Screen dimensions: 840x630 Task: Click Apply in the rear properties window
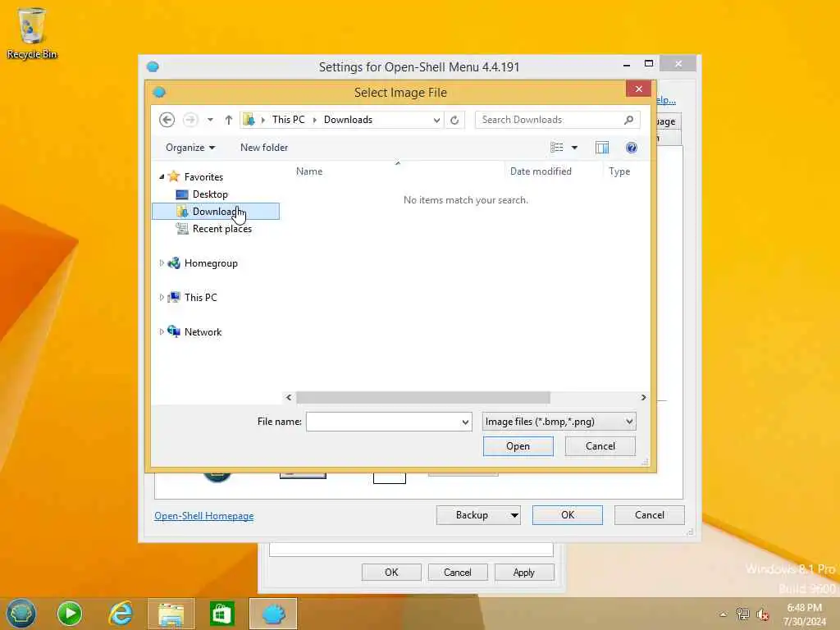(524, 573)
